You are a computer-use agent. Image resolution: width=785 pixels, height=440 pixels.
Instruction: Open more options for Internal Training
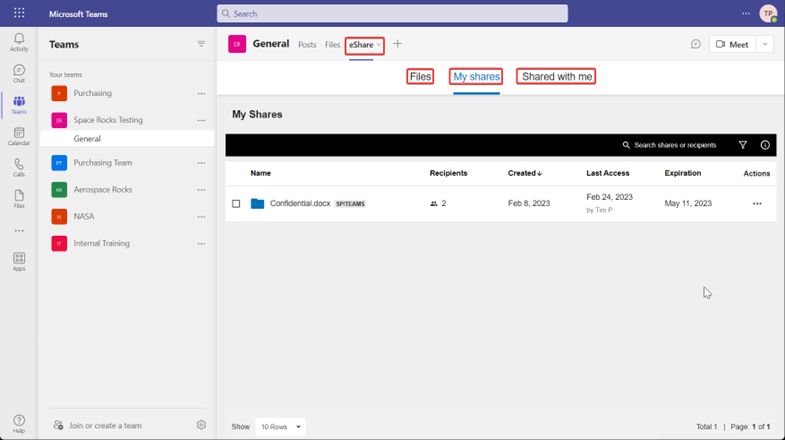tap(201, 244)
